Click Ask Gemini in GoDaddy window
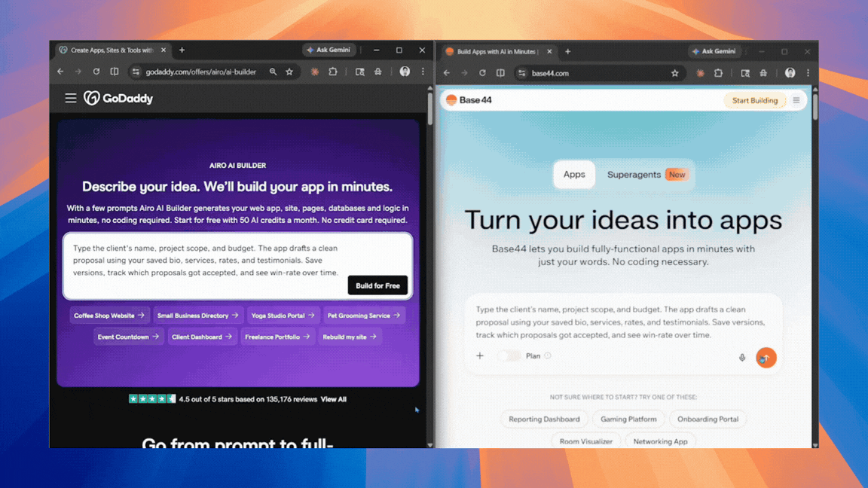 click(x=329, y=50)
